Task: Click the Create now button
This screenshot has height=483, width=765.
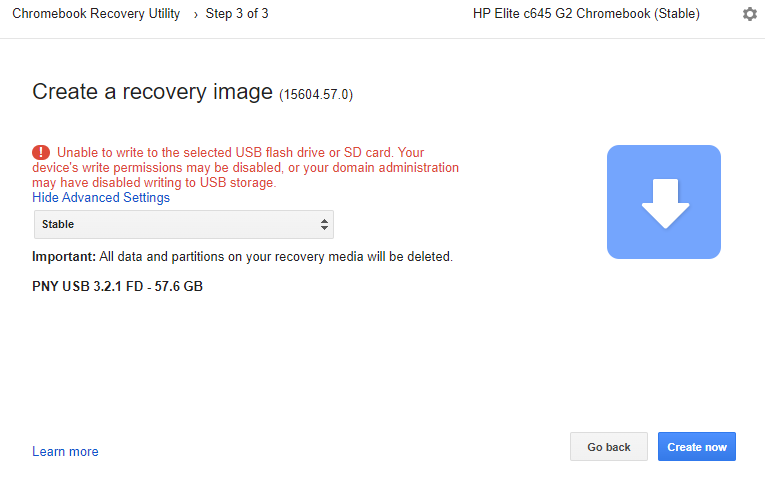Action: coord(697,446)
